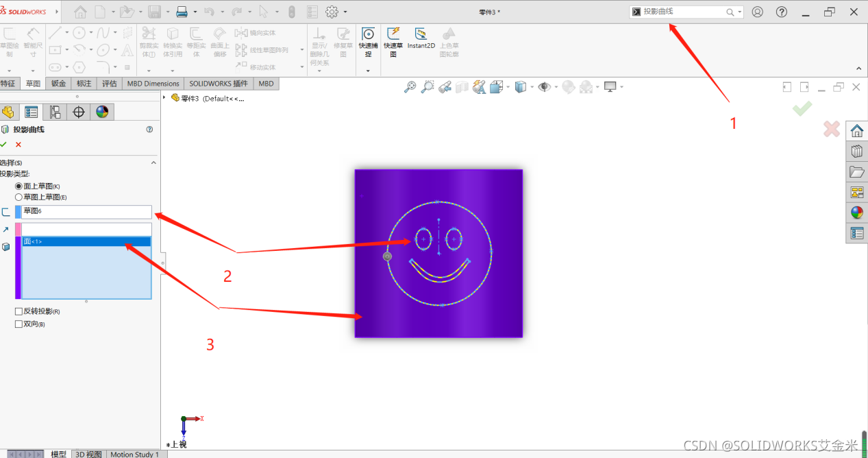Switch to the 特征 tab
The image size is (868, 458).
click(x=8, y=84)
